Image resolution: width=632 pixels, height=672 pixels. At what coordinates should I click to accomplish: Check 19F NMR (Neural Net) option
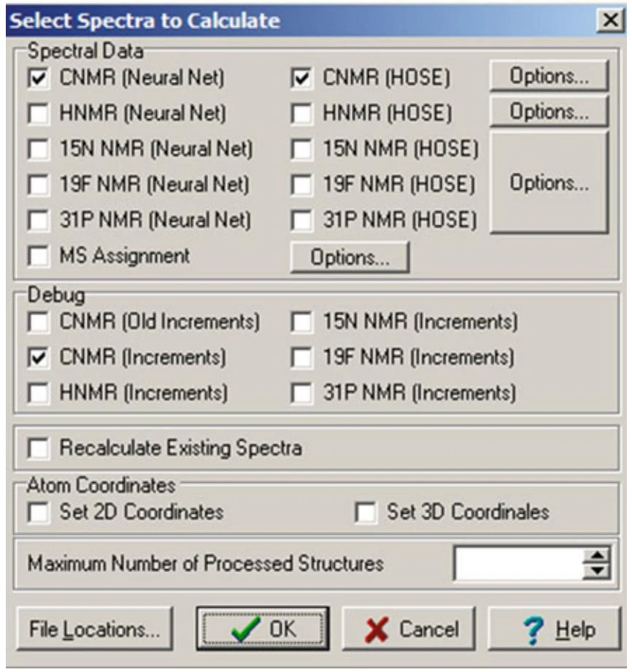39,185
